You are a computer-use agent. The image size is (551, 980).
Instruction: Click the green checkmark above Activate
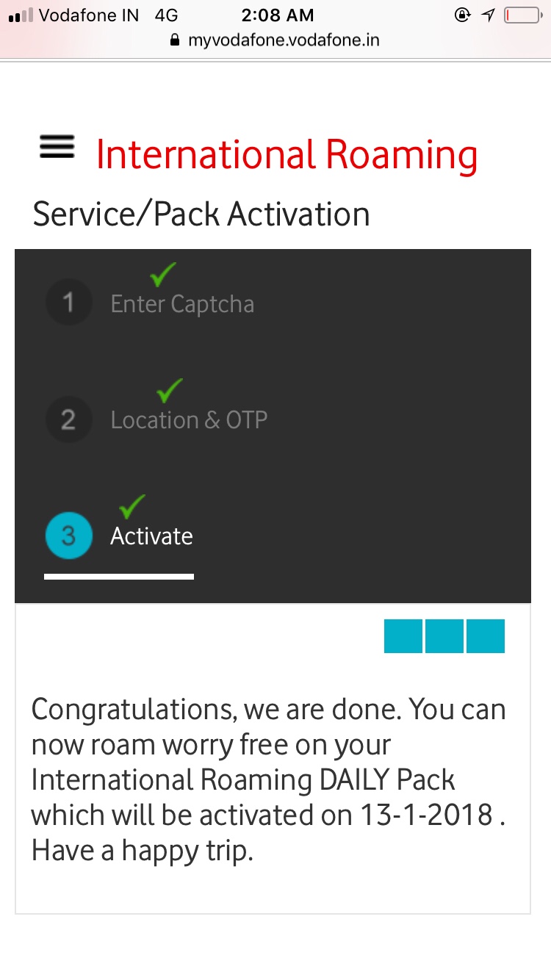click(x=132, y=506)
